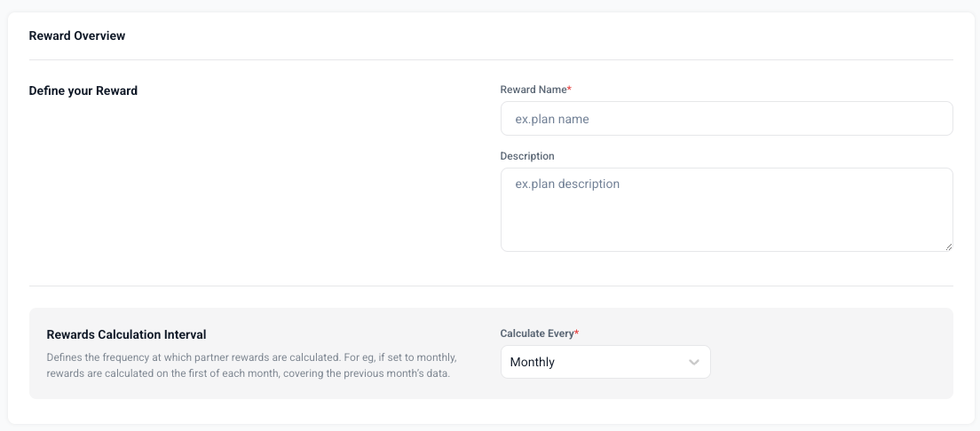Click the red asterisk beside Calculate Every

tap(577, 333)
